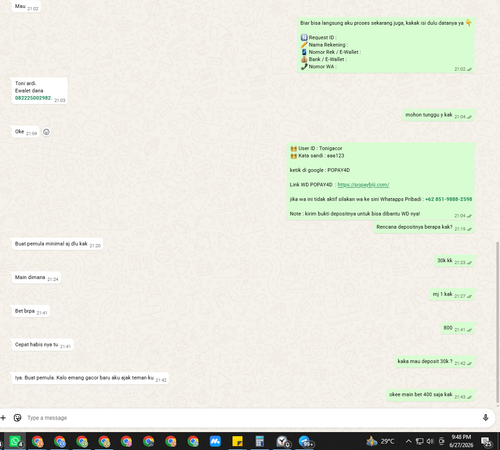500x450 pixels.
Task: Select message "Buat pemula minimal aj dlu kak"
Action: tap(57, 244)
